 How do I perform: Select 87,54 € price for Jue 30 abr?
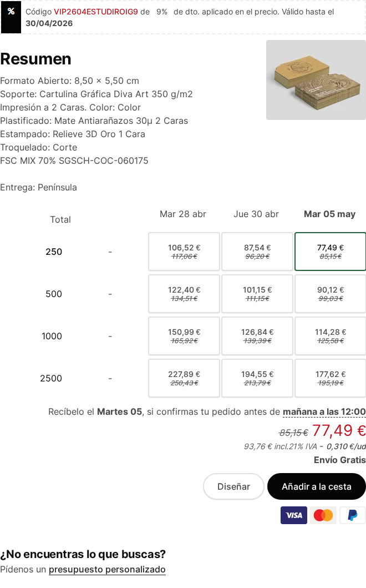point(257,252)
